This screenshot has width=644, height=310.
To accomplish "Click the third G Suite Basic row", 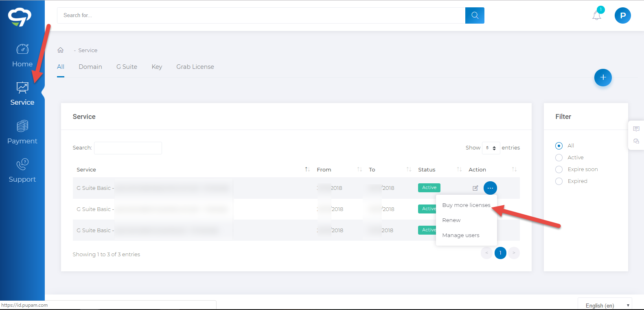I will 296,230.
